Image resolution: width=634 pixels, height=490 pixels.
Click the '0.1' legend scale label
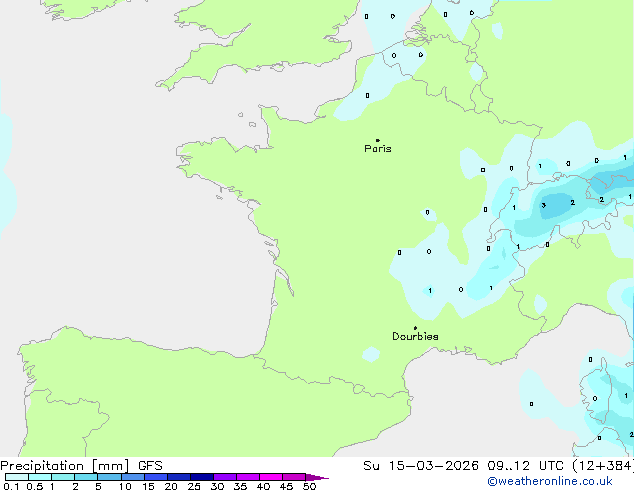[x=11, y=486]
